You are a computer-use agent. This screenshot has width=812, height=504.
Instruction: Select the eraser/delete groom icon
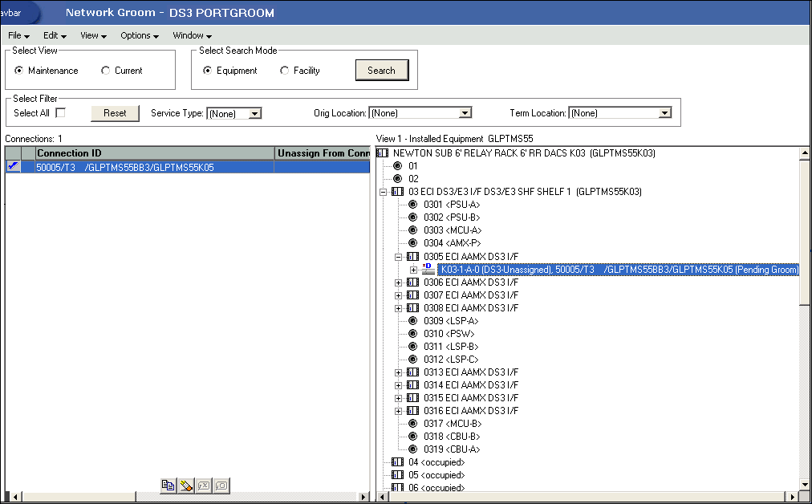[185, 486]
